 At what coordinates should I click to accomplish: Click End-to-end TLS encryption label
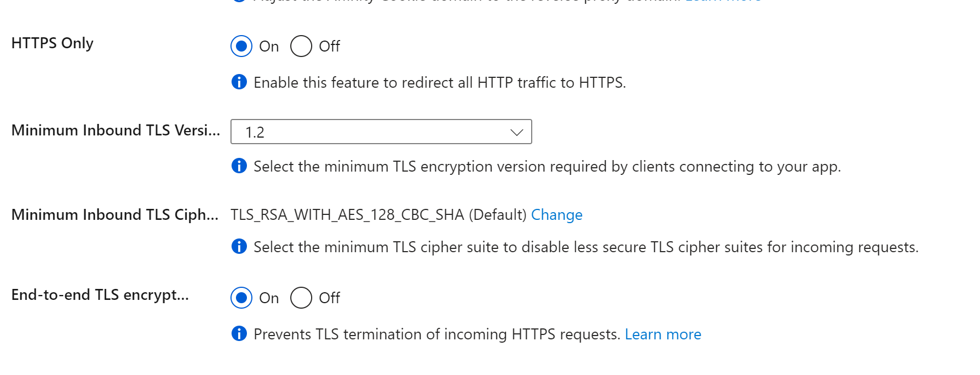tap(100, 295)
